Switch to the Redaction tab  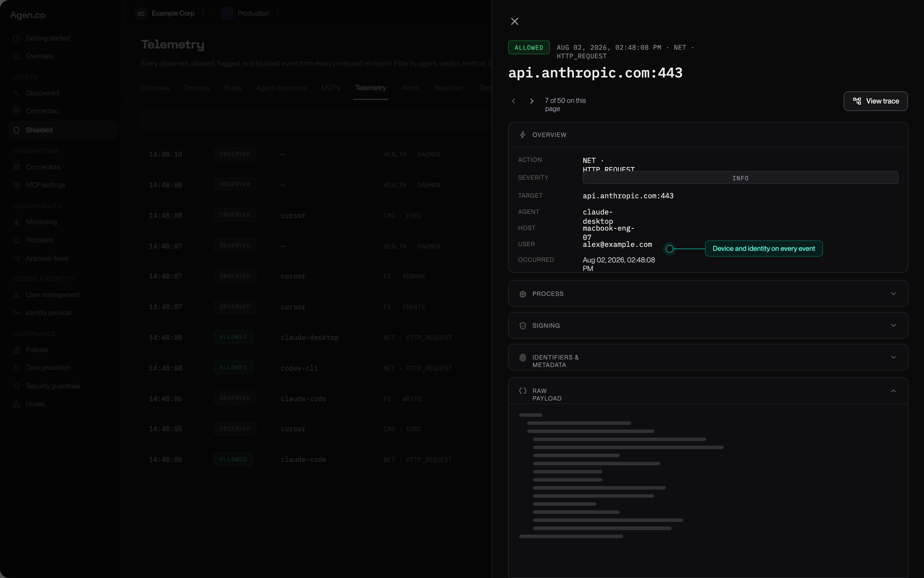click(x=449, y=88)
